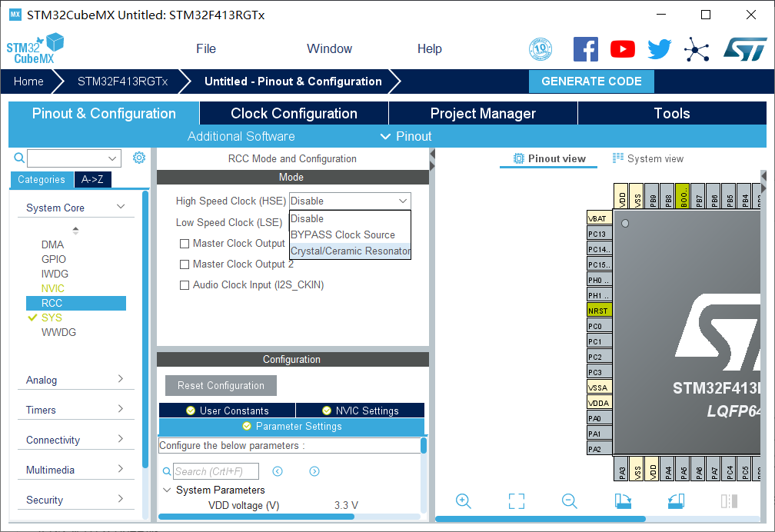Go to next parameter search result
The width and height of the screenshot is (775, 532).
tap(314, 471)
